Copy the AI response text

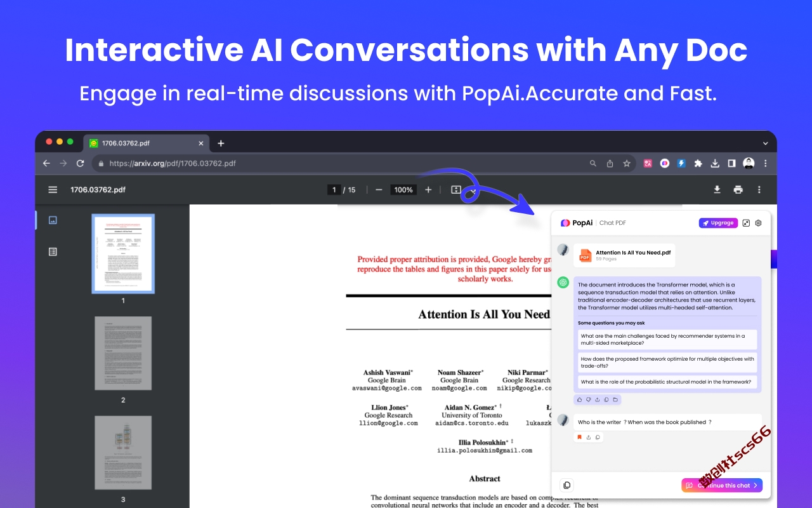coord(606,400)
